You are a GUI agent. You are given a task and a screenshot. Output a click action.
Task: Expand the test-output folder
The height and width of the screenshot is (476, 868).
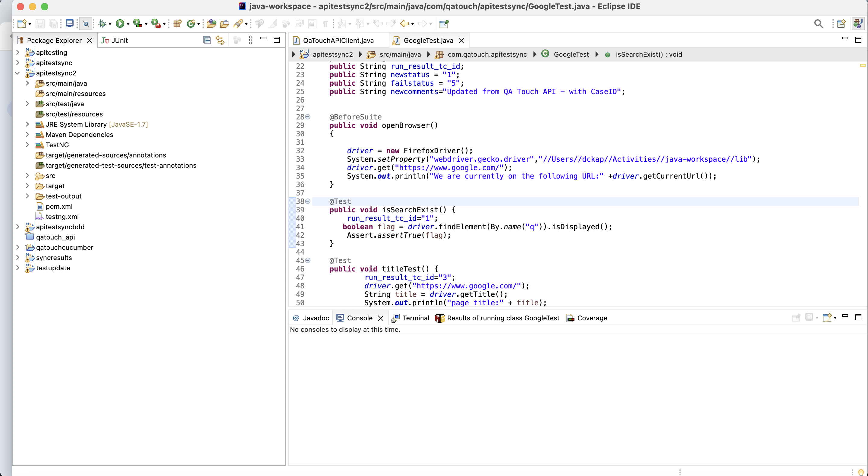pyautogui.click(x=27, y=196)
